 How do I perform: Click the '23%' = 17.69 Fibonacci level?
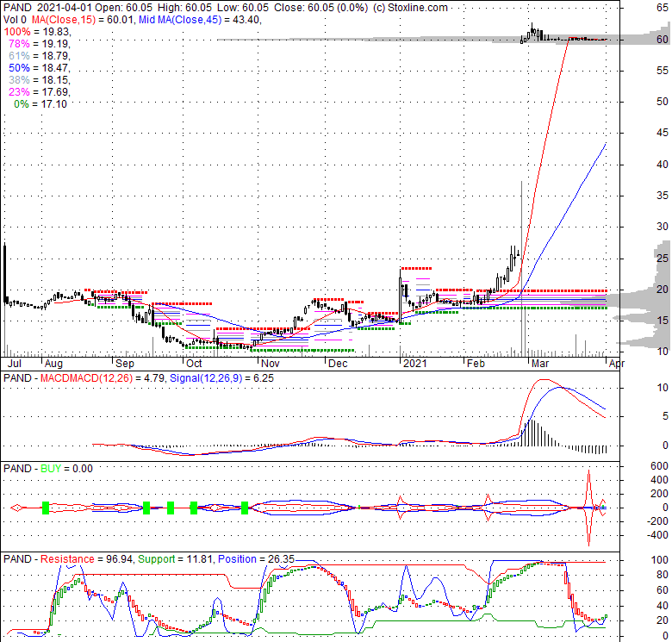tap(40, 91)
